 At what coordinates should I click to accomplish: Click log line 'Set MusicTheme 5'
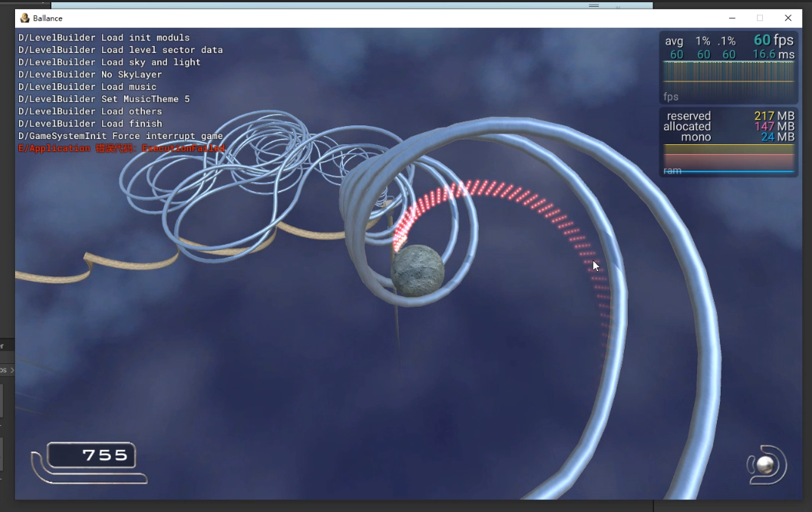coord(104,100)
